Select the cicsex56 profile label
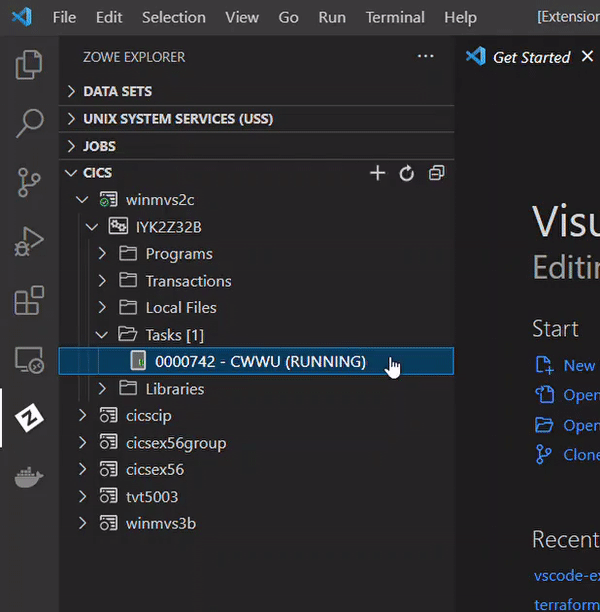The image size is (600, 612). 155,470
